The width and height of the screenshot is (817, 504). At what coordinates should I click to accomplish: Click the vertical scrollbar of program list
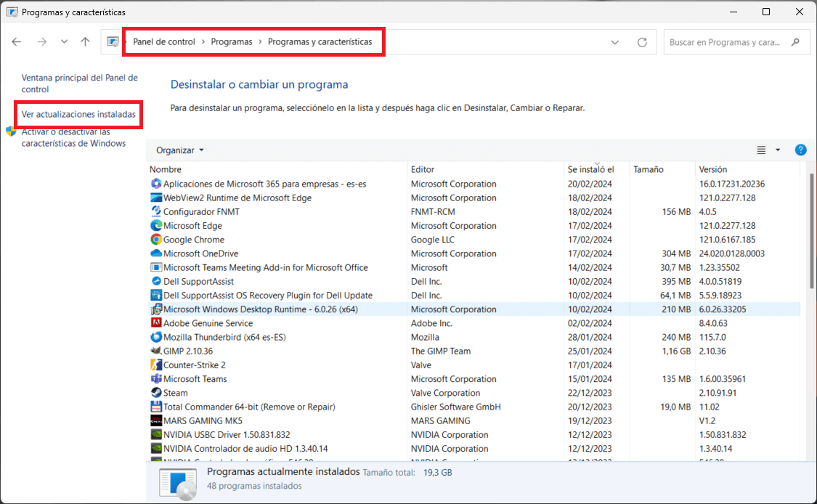point(812,232)
